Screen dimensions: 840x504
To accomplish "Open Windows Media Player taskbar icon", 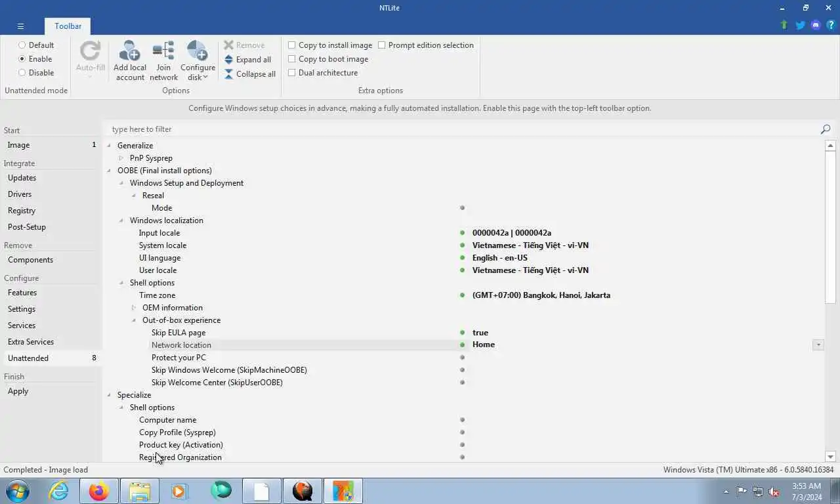I will point(180,491).
